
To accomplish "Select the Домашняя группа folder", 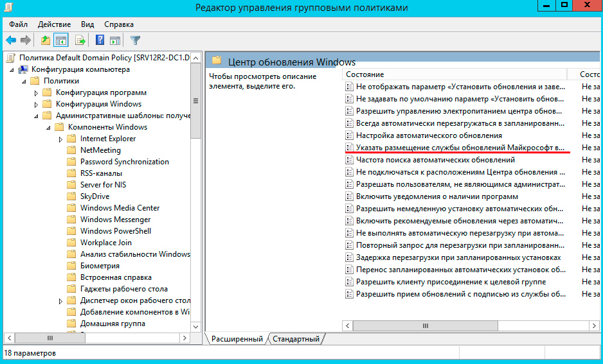I will tap(113, 324).
